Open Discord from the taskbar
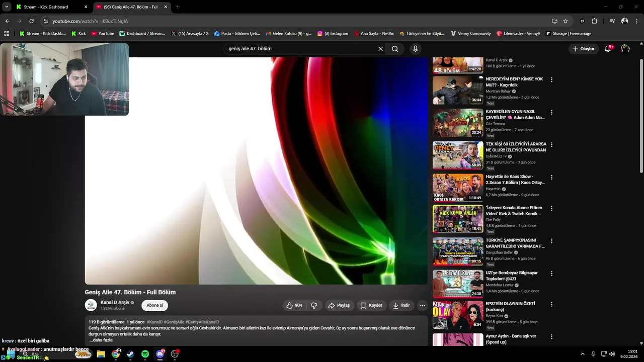The image size is (644, 362). click(x=160, y=354)
